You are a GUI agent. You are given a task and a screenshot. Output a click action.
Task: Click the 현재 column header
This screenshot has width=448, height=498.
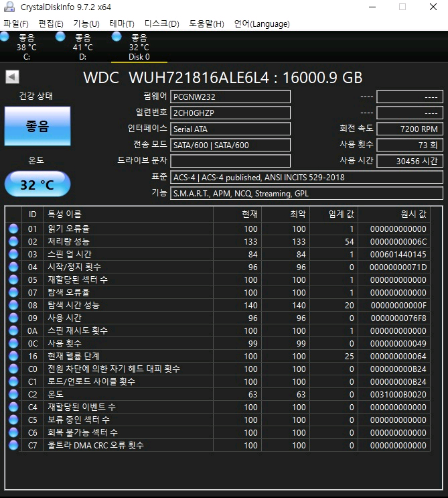click(x=237, y=214)
